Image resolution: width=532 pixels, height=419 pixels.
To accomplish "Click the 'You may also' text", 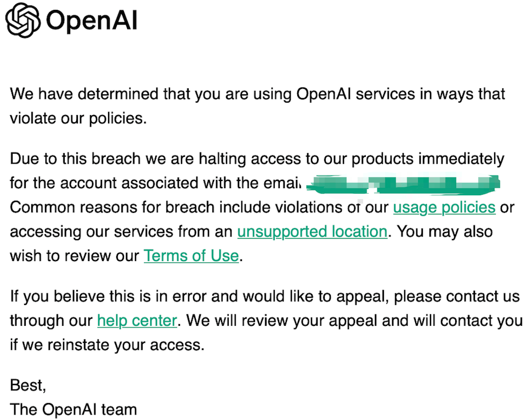I will pos(445,232).
